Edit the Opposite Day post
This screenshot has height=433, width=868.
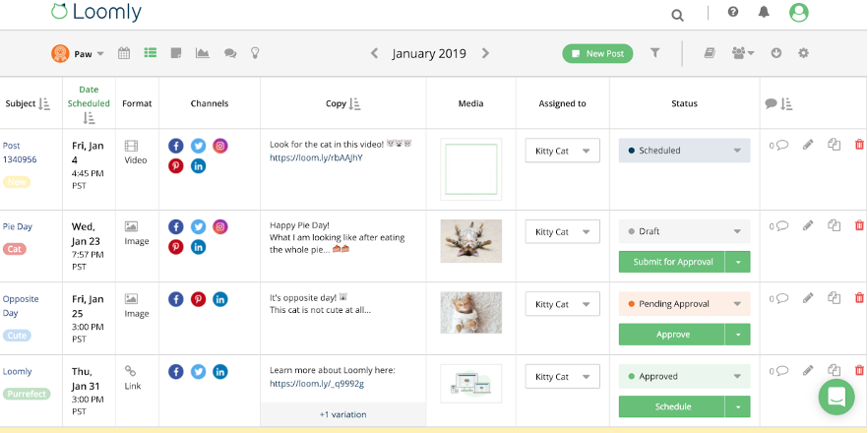pyautogui.click(x=808, y=298)
